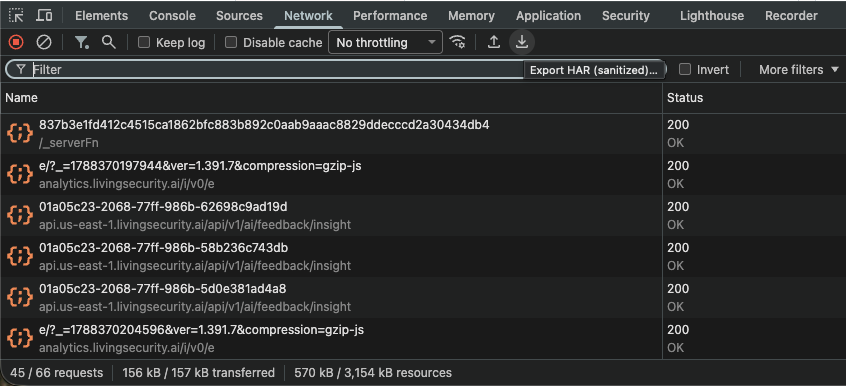Open the Performance tab

coord(390,16)
